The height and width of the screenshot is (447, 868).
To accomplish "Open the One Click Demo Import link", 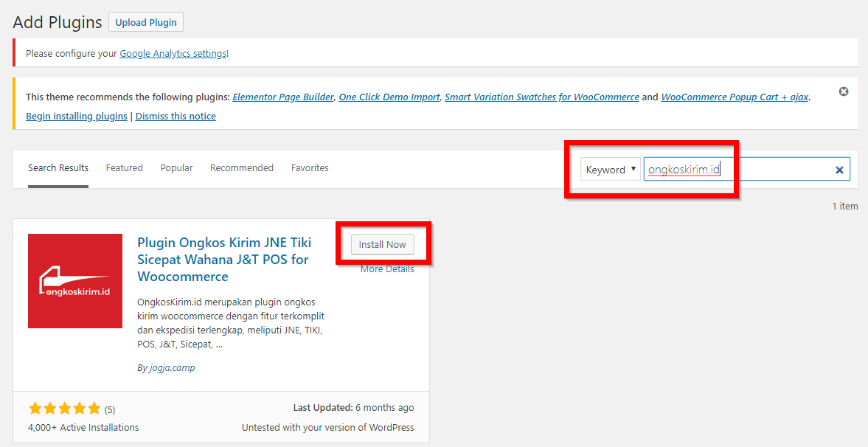I will coord(389,97).
